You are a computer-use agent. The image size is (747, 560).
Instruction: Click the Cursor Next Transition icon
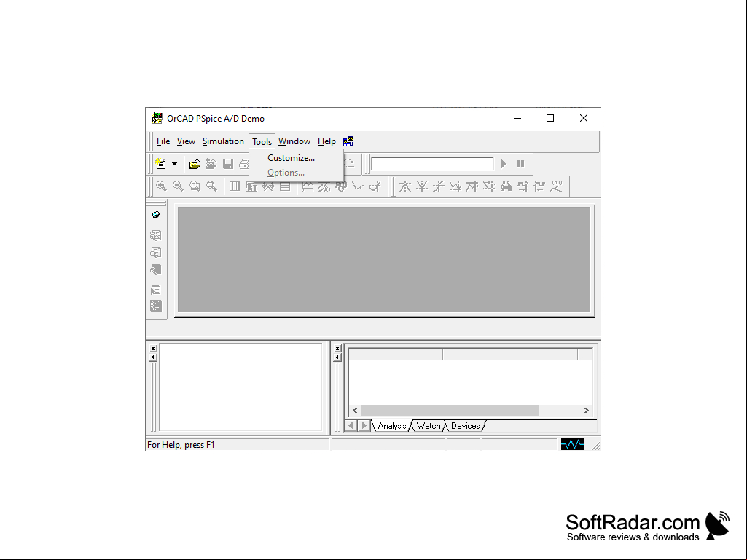[523, 186]
